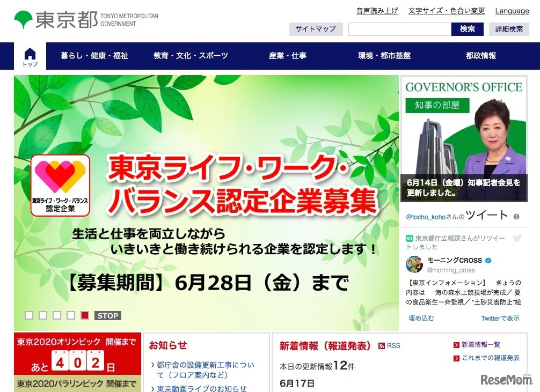Click the モーニングCROSS account name
This screenshot has width=540, height=392.
coord(455,261)
